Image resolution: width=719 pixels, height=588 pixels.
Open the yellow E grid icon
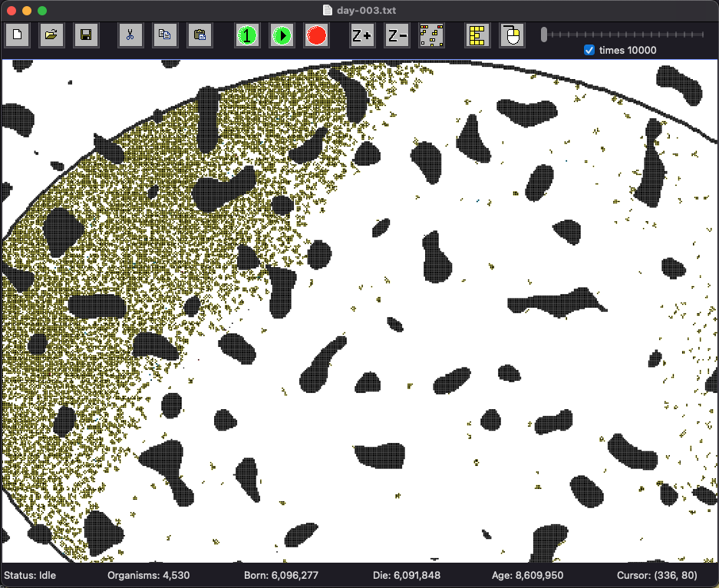pos(477,35)
